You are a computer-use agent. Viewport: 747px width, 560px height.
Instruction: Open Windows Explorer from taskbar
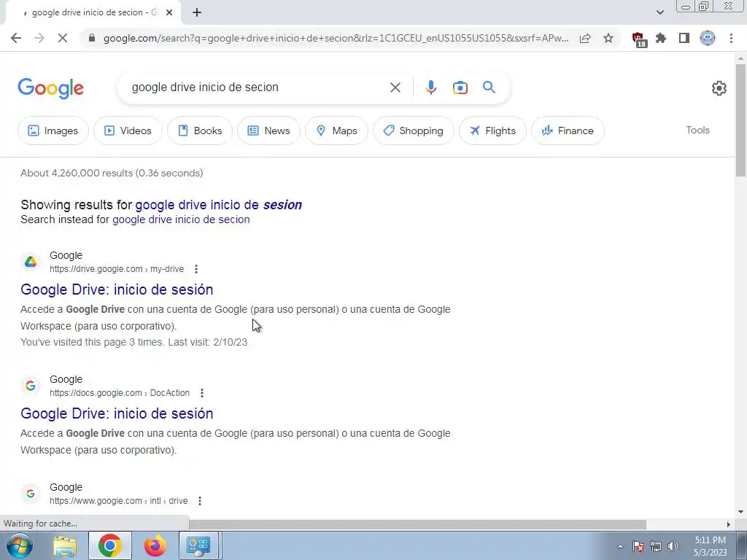point(65,546)
